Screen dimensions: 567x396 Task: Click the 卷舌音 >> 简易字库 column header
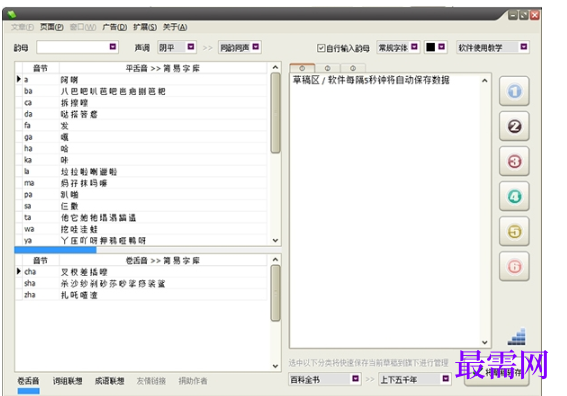(x=163, y=260)
